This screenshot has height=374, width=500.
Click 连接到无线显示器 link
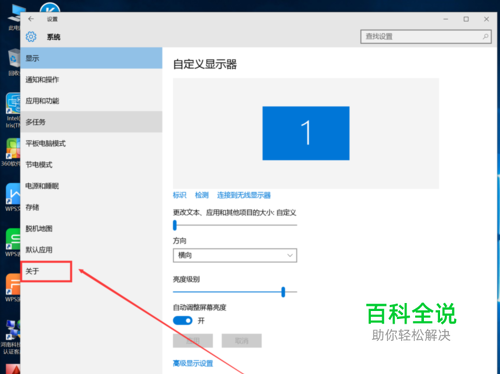coord(244,195)
